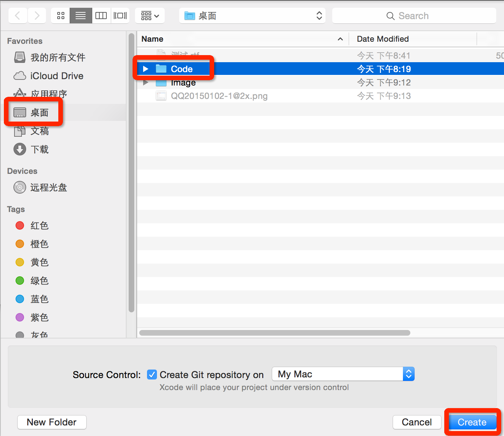504x436 pixels.
Task: Open iCloud Drive in sidebar
Action: pos(57,76)
